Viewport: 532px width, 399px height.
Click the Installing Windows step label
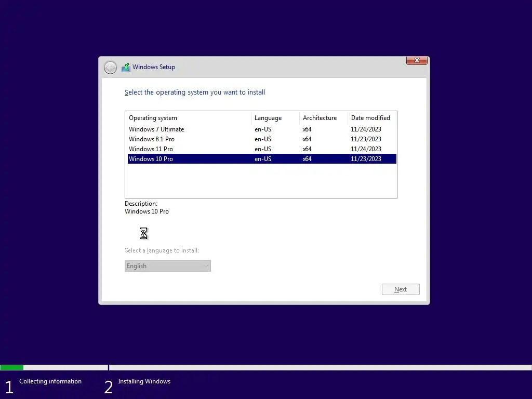144,381
